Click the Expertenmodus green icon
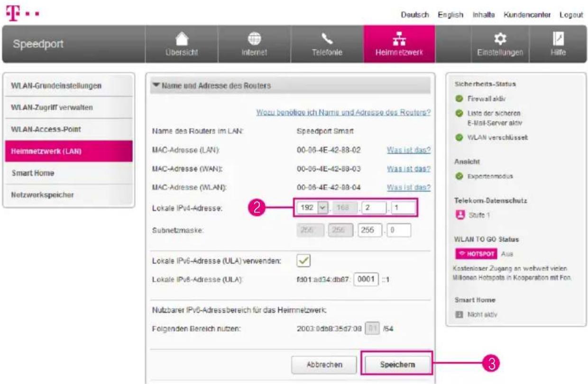The width and height of the screenshot is (588, 384). pos(459,176)
